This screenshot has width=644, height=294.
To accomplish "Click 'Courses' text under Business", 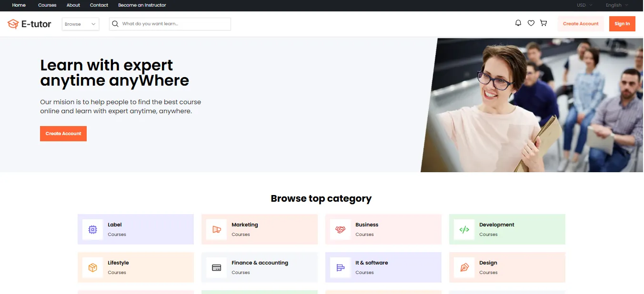I will click(364, 235).
